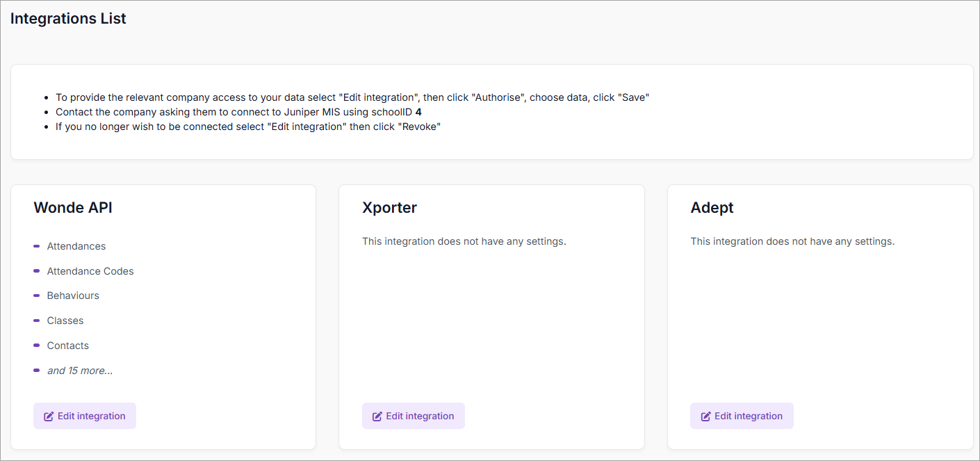Screen dimensions: 980x461
Task: Click the Wonde API card title
Action: coord(73,207)
